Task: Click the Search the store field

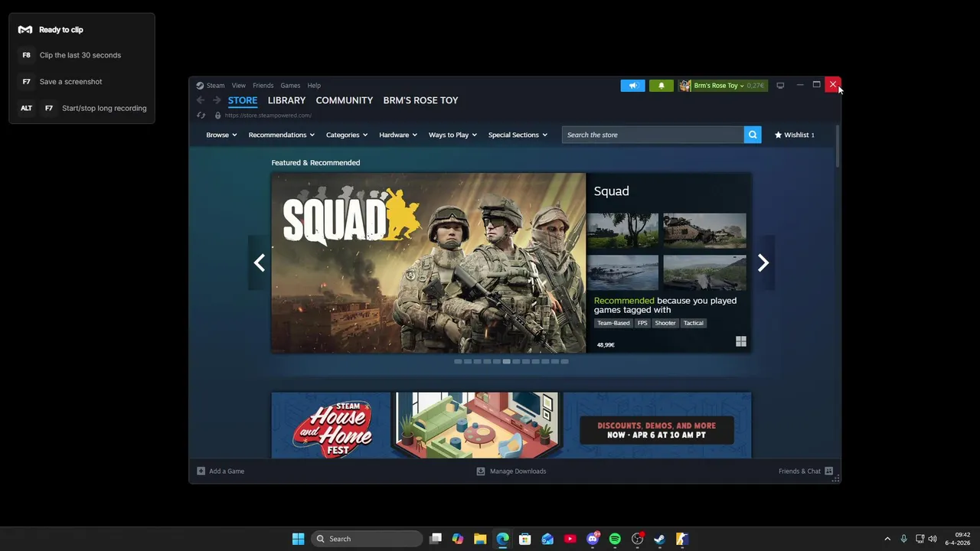Action: (x=653, y=135)
